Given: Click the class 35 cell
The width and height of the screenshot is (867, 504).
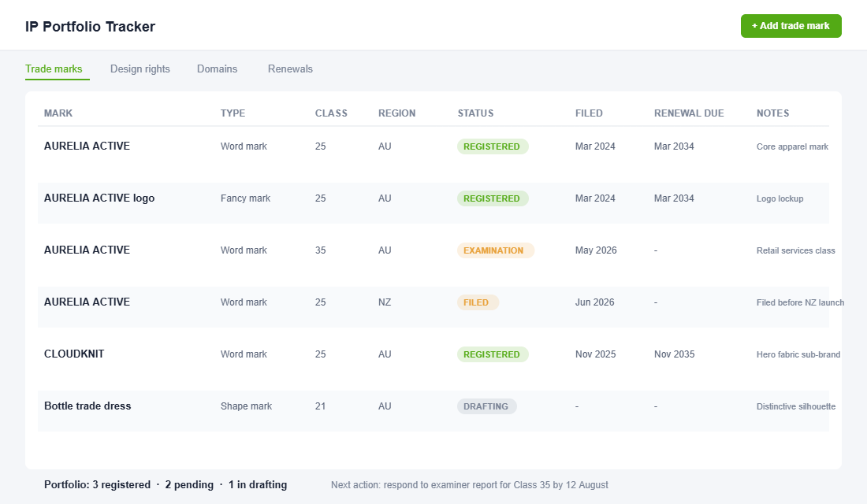Looking at the screenshot, I should coord(321,250).
